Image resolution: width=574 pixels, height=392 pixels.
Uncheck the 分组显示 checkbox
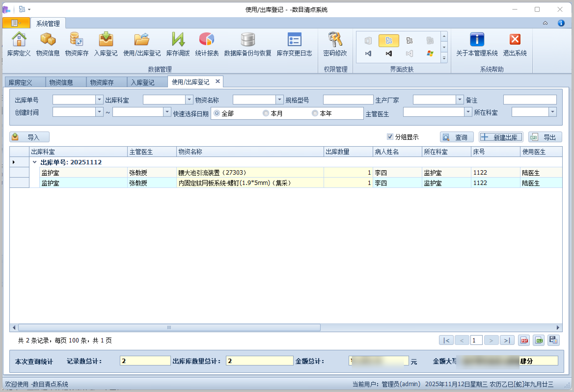click(x=390, y=137)
